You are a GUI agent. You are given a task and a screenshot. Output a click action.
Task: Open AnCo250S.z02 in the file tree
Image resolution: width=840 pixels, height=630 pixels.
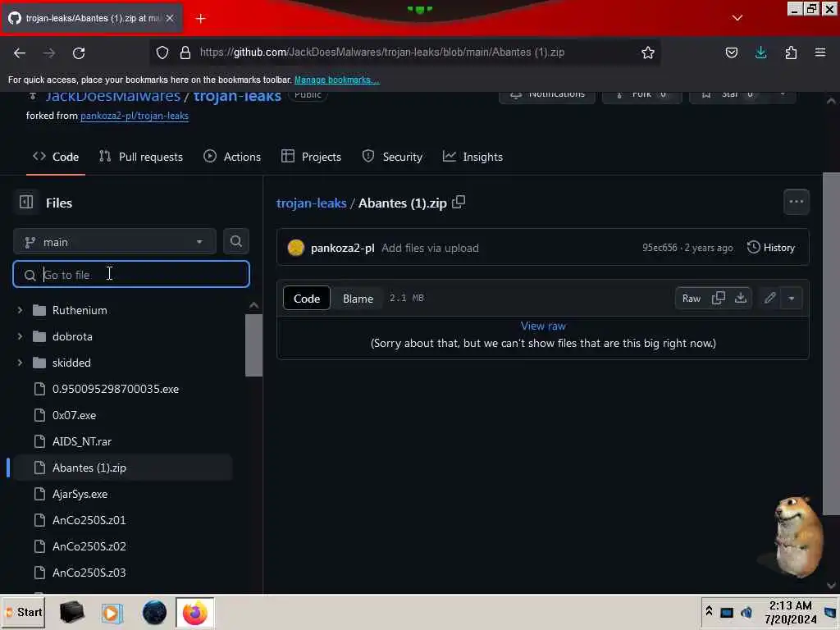(89, 546)
